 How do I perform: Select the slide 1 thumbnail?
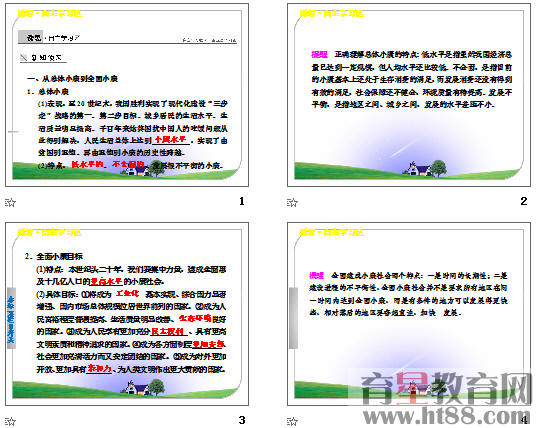127,95
